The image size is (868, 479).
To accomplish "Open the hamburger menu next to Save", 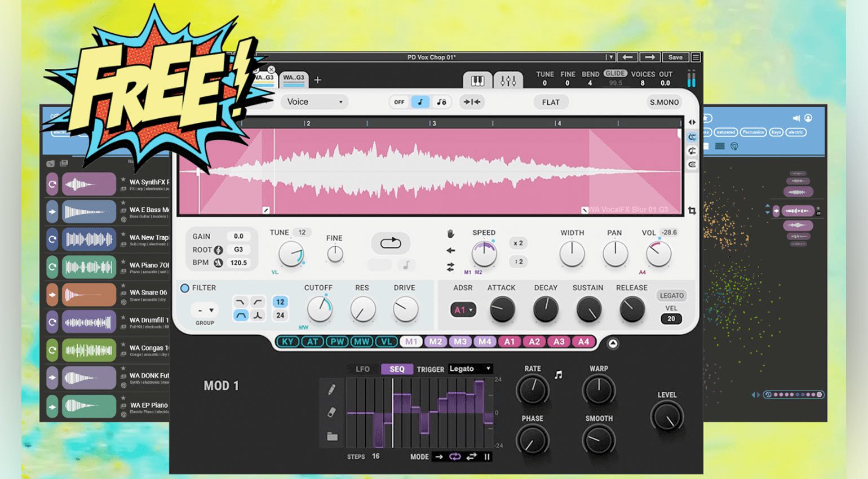I will click(x=696, y=57).
